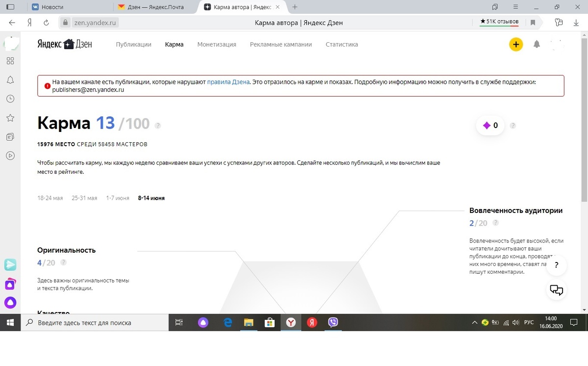
Task: Click the red warning icon in alert
Action: (48, 86)
